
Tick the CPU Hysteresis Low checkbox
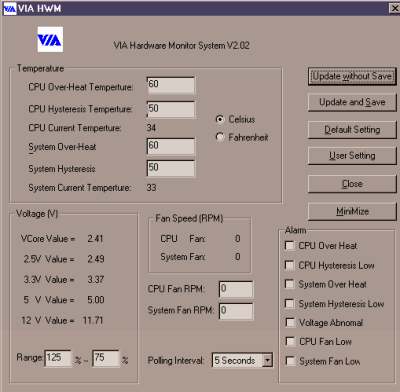click(x=289, y=265)
